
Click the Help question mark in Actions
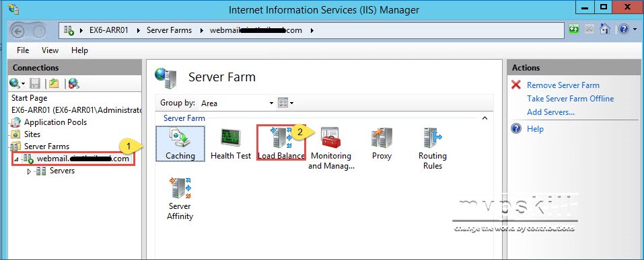tap(516, 129)
